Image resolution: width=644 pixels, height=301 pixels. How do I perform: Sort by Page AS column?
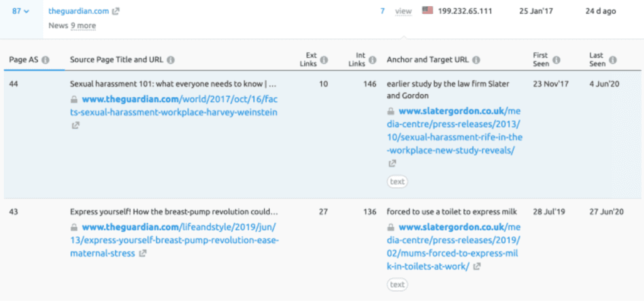point(23,60)
